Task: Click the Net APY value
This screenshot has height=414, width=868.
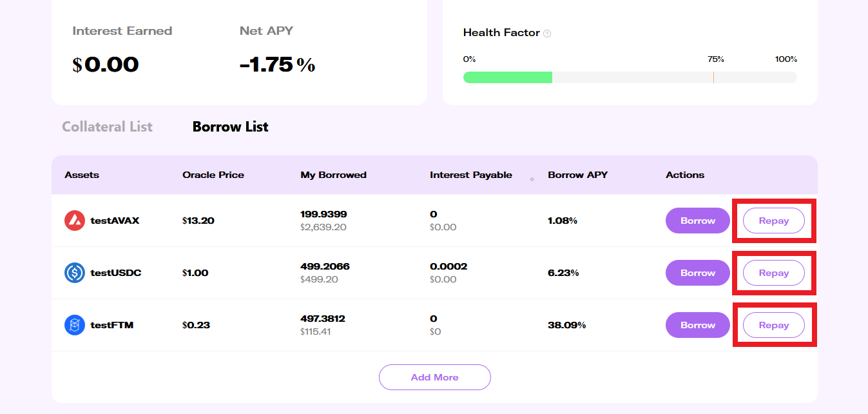Action: (x=277, y=64)
